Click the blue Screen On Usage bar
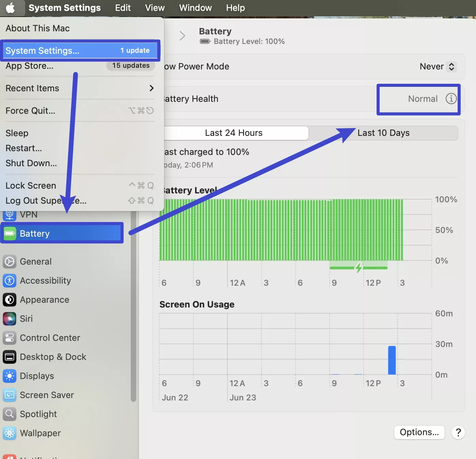This screenshot has width=476, height=459. tap(392, 360)
